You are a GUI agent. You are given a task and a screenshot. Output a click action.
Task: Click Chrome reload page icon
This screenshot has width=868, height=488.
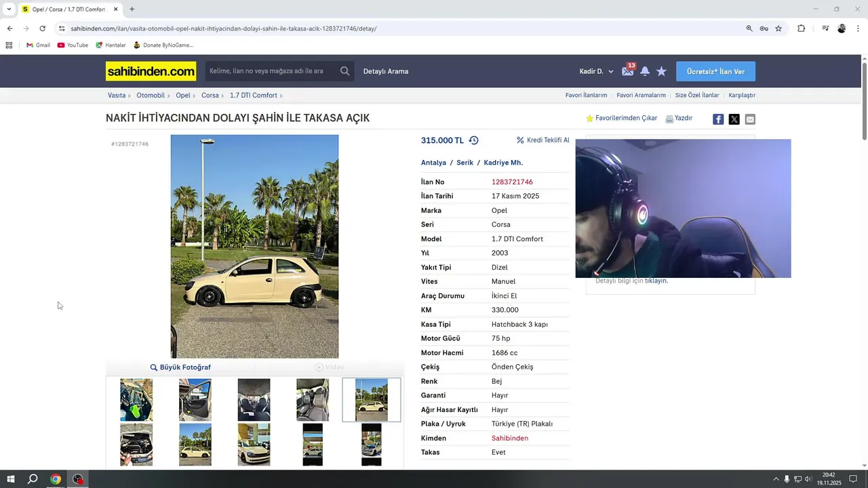[42, 28]
